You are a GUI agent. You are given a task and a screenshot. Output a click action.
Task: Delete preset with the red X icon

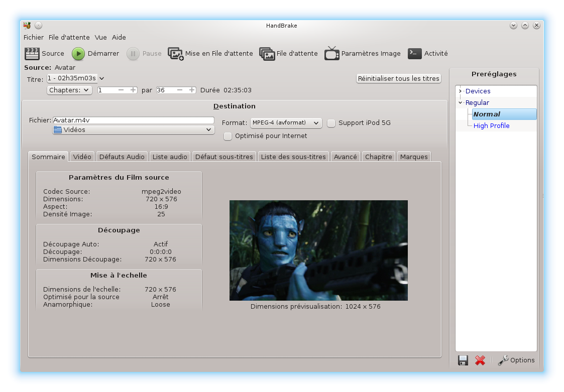(480, 360)
